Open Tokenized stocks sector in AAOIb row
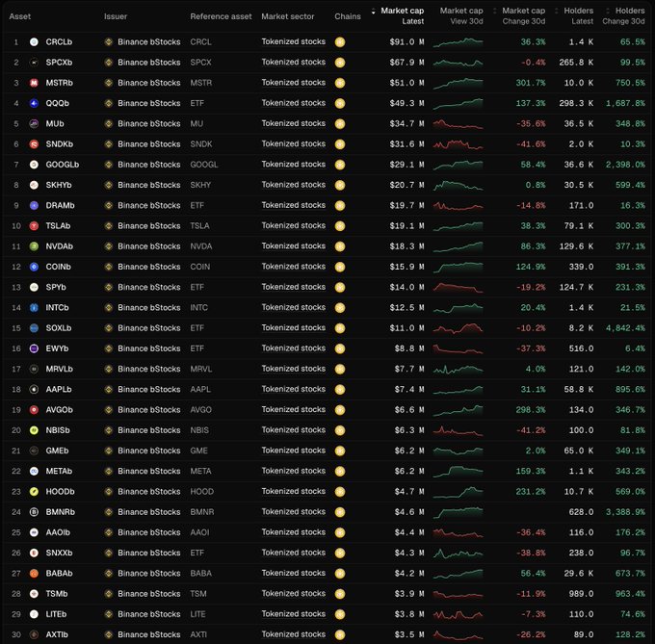Viewport: 655px width, 644px height. tap(293, 532)
